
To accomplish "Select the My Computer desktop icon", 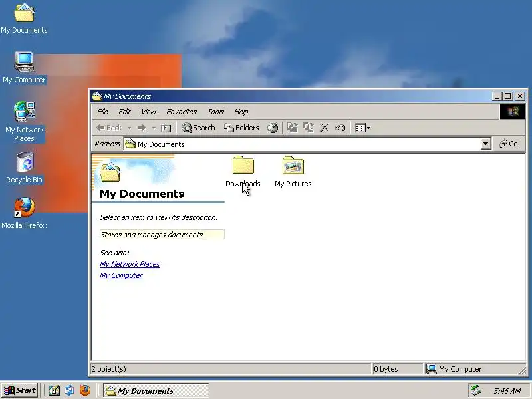I will 24,68.
